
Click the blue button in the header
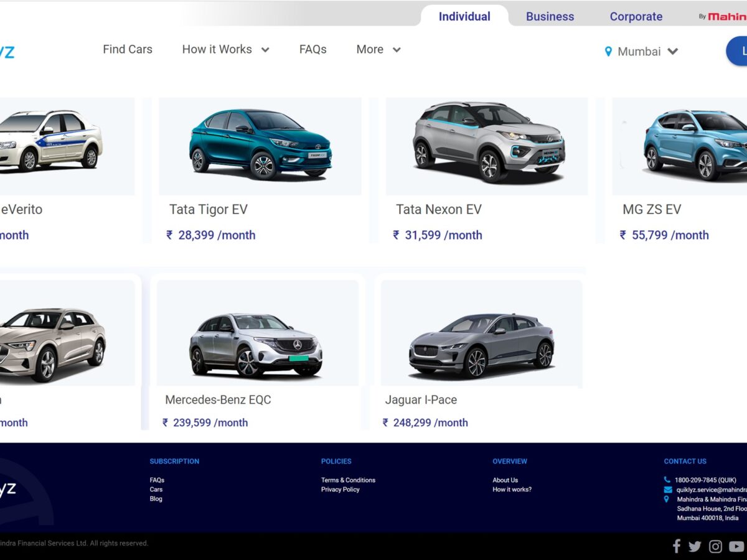(x=736, y=51)
